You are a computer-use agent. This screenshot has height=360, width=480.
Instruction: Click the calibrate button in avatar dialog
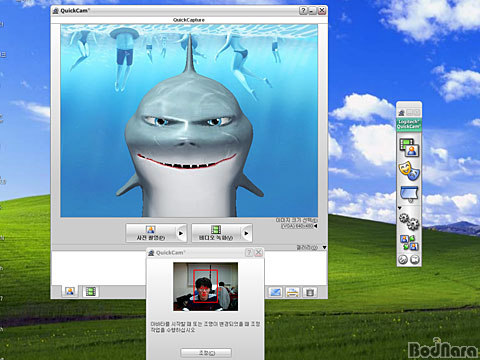pyautogui.click(x=206, y=353)
